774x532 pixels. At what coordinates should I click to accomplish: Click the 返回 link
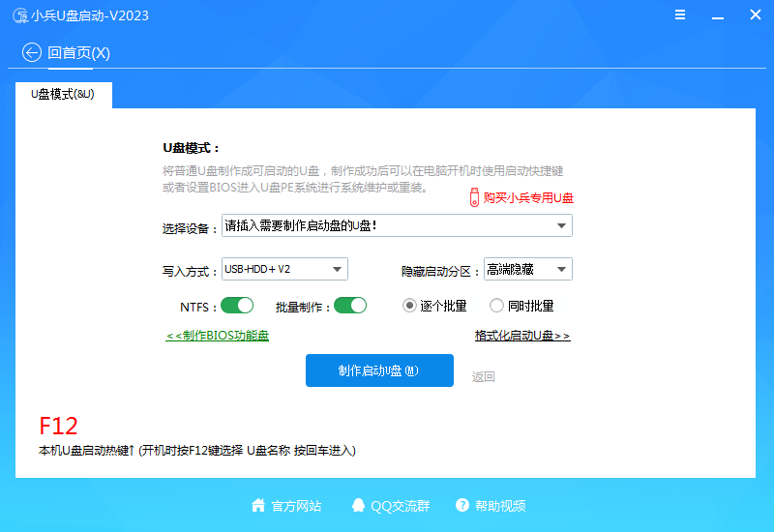point(483,376)
